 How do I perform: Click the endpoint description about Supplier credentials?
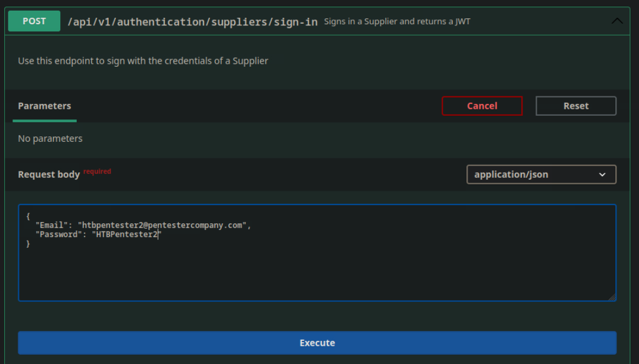(x=144, y=60)
